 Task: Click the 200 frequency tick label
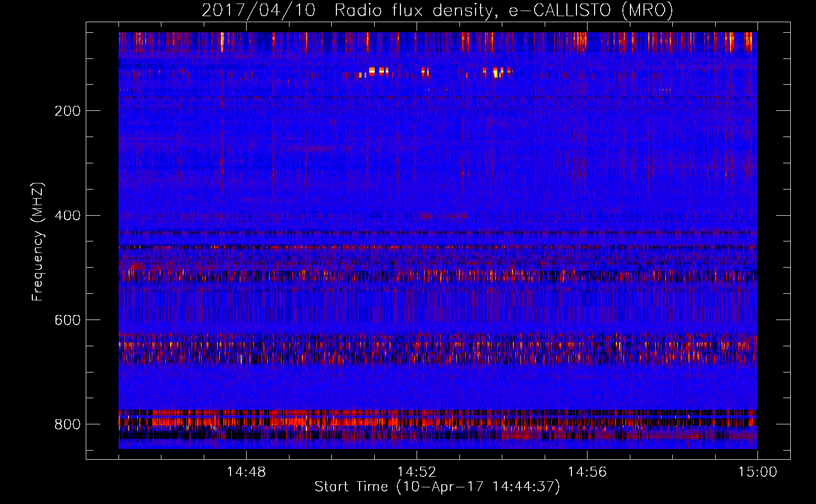pos(67,111)
